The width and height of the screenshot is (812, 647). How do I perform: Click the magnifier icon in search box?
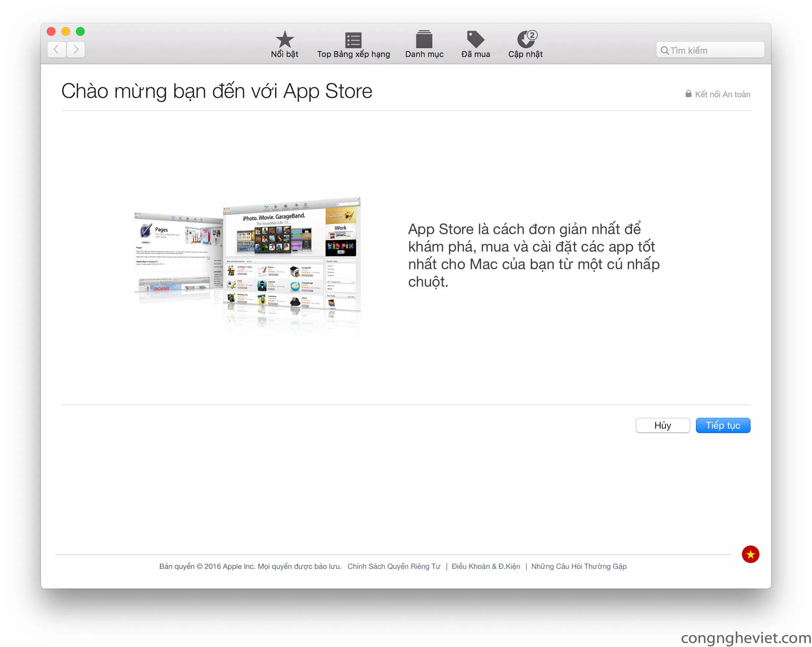[664, 50]
